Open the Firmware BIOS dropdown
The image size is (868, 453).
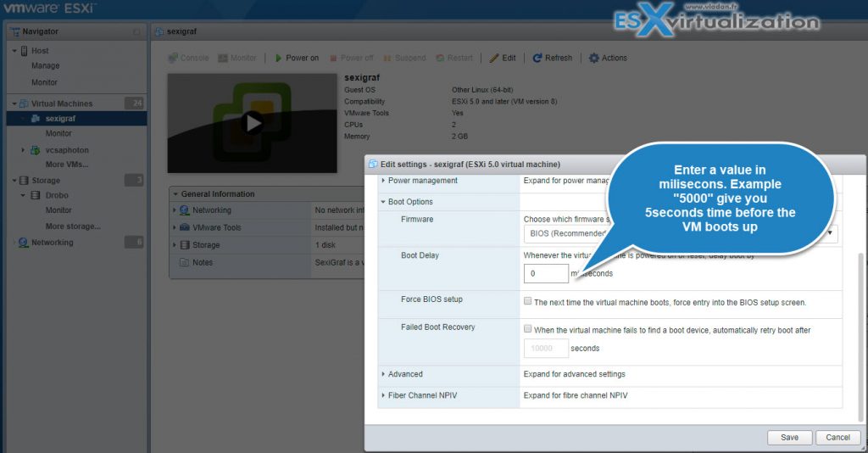(678, 233)
